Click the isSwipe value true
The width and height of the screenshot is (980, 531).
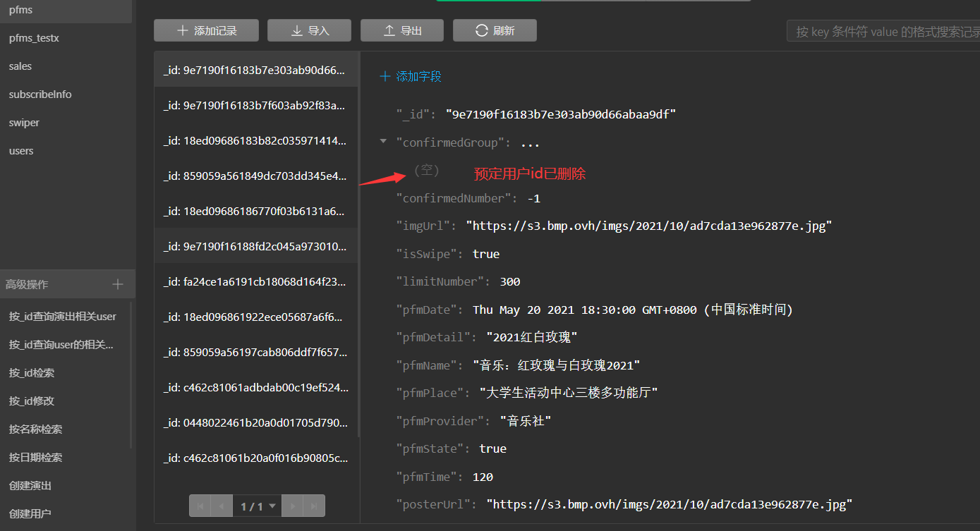(x=486, y=254)
